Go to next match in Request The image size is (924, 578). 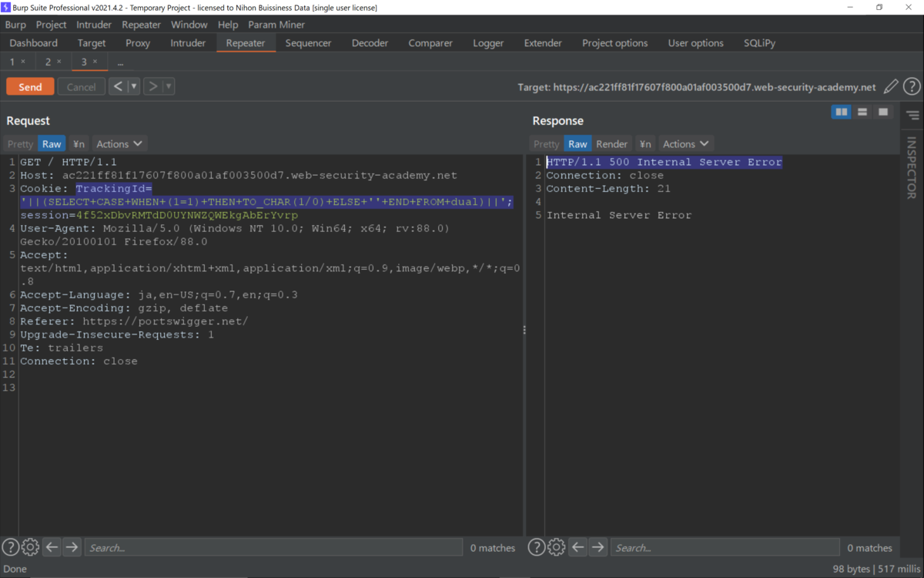pos(72,547)
